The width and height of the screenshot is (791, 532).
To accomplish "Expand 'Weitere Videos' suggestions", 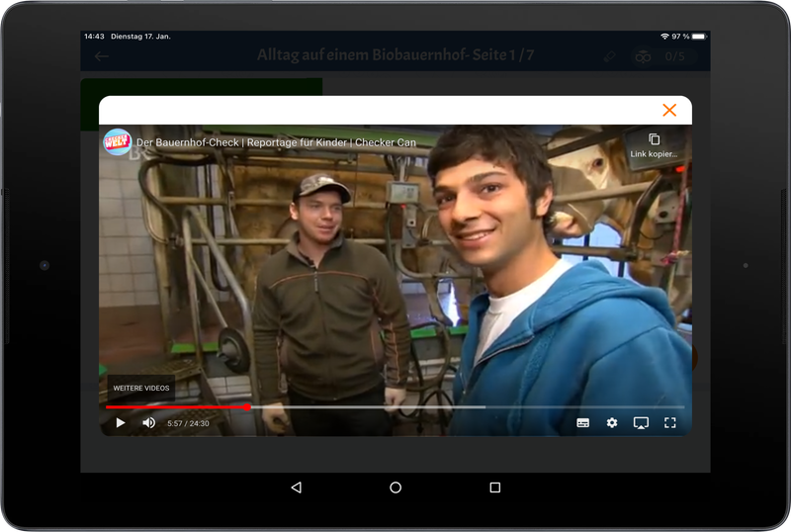I will click(140, 388).
